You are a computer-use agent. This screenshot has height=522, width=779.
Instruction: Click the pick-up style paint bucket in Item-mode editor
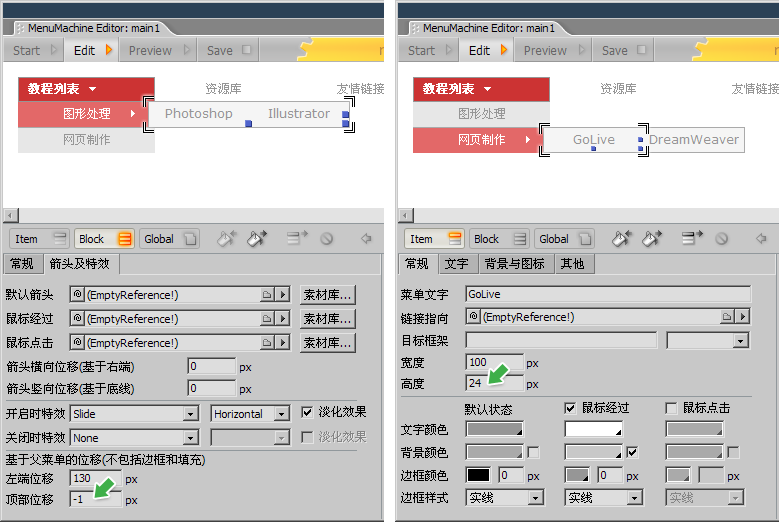pyautogui.click(x=622, y=239)
